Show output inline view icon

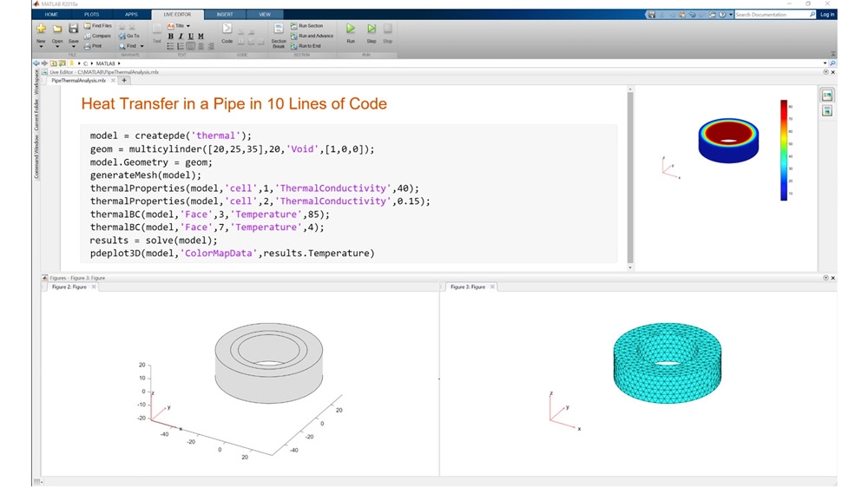coord(827,111)
